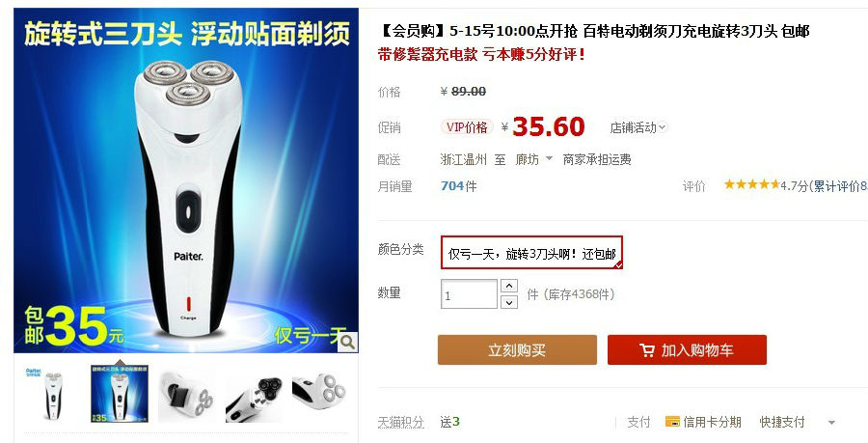Select fourth thumbnail showing open shaver head
The width and height of the screenshot is (868, 443).
point(254,397)
